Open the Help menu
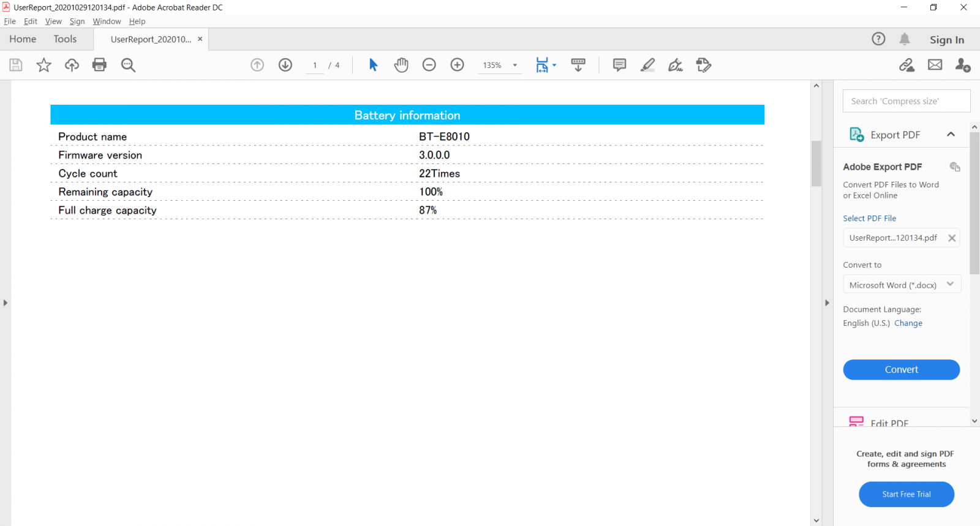This screenshot has width=980, height=526. click(x=137, y=21)
